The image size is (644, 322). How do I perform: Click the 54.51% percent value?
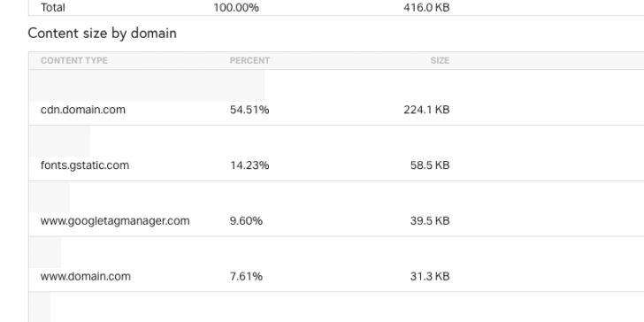(x=249, y=110)
